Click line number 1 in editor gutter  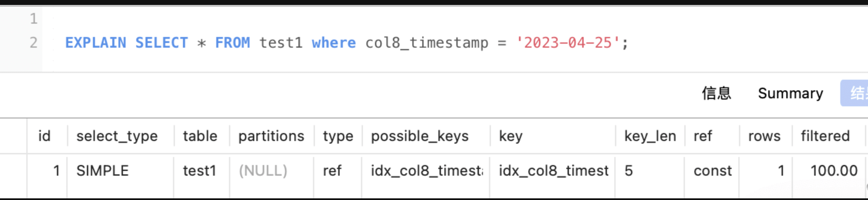(x=33, y=19)
